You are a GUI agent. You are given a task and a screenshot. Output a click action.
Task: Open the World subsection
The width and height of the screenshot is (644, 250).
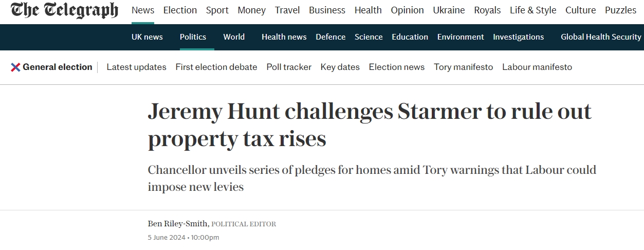click(234, 37)
